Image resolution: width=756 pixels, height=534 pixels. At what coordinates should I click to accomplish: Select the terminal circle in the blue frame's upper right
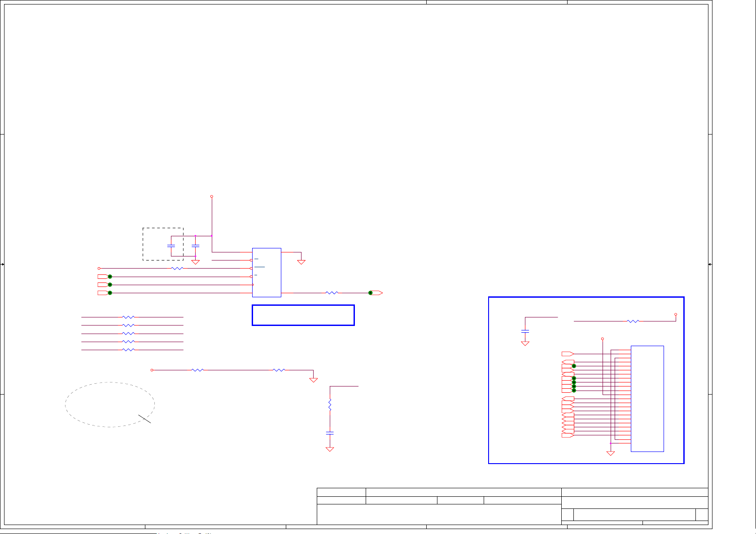(676, 315)
